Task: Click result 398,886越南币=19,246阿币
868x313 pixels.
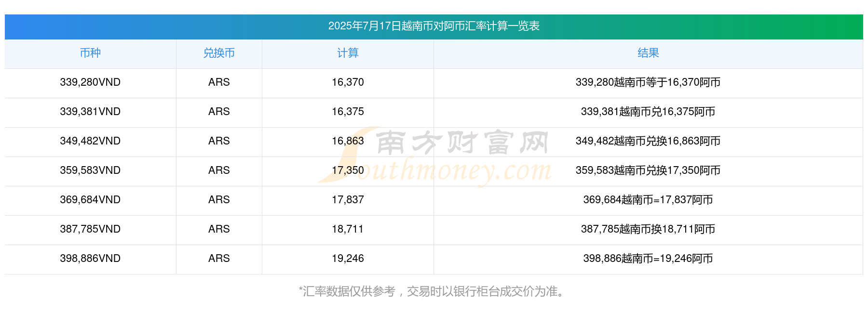Action: point(648,259)
